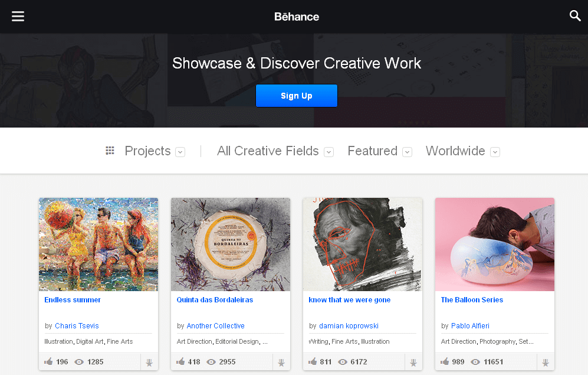Click the thumbs-up icon on Endless summer
This screenshot has width=588, height=375.
tap(48, 361)
